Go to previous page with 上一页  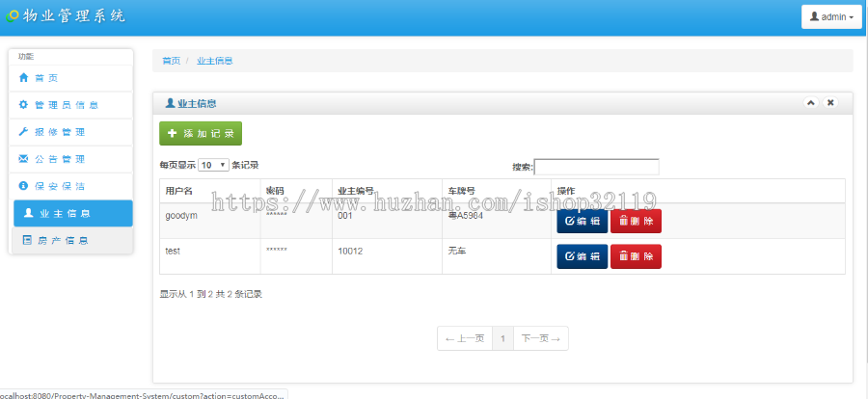pos(465,338)
